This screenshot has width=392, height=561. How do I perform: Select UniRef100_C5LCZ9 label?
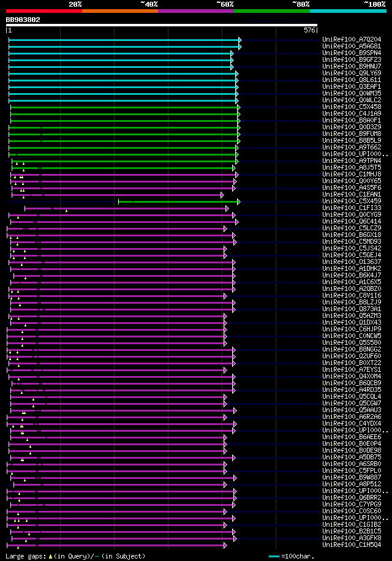[x=352, y=228]
